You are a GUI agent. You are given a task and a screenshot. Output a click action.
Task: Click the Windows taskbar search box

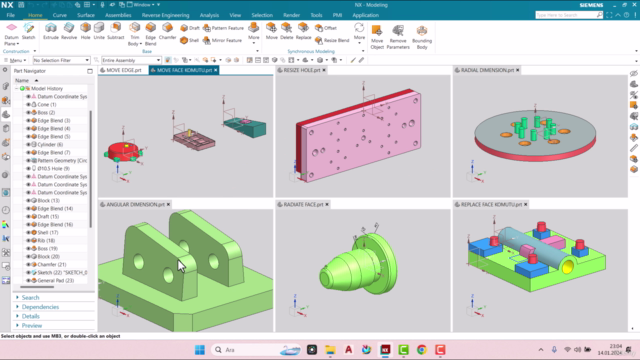255,350
